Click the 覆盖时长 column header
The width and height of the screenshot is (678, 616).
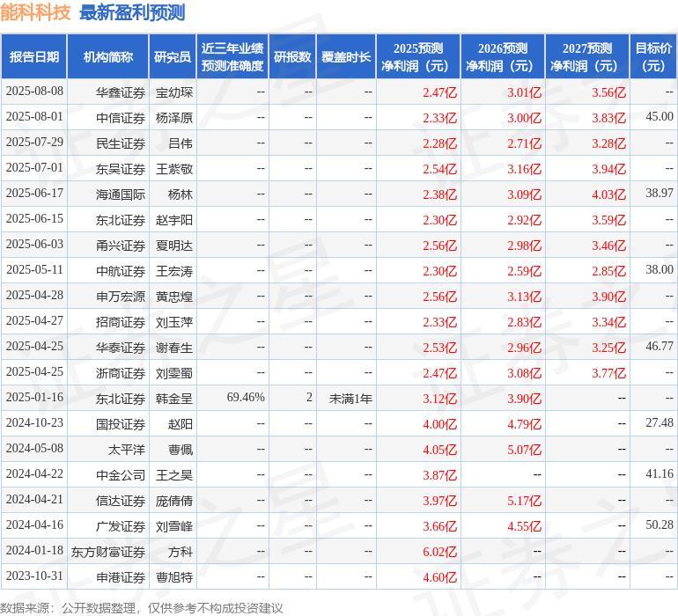[x=346, y=56]
